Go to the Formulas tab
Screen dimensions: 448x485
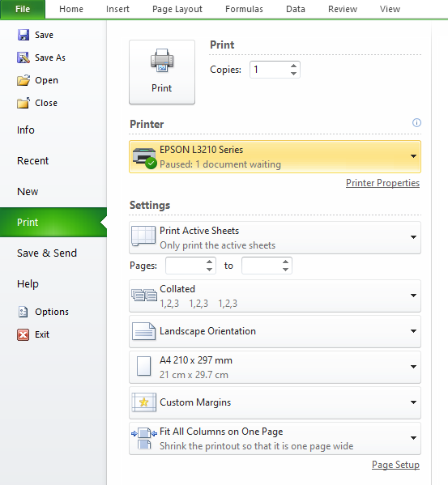[244, 9]
